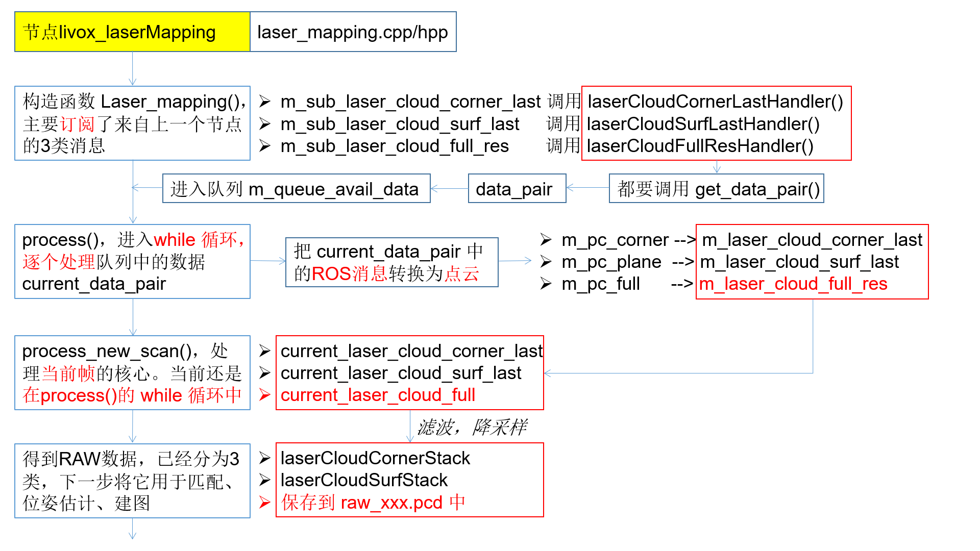The height and width of the screenshot is (551, 980).
Task: Click the arrow bullet before m_sub_laser_cloud_corner_last
Action: tap(264, 102)
